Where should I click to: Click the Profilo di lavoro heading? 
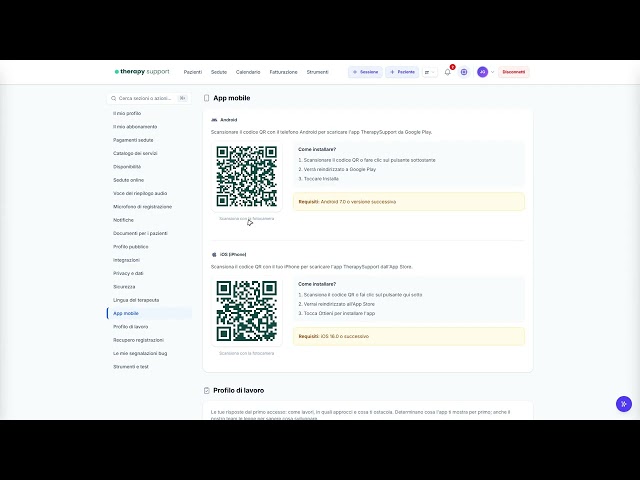tap(239, 391)
